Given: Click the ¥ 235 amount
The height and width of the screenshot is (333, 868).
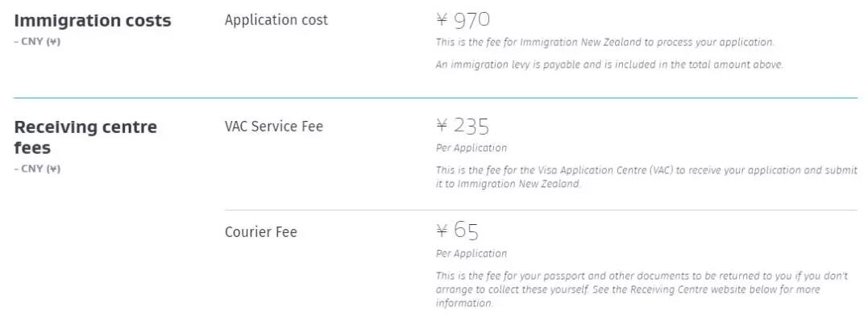Looking at the screenshot, I should (463, 126).
